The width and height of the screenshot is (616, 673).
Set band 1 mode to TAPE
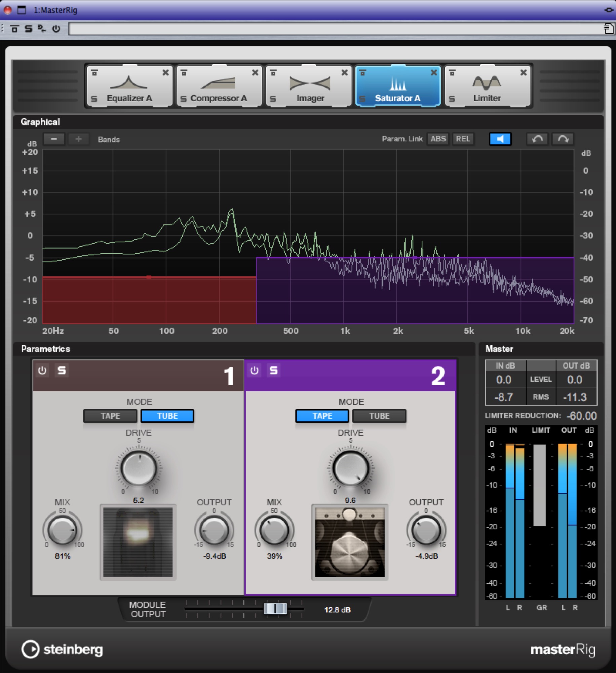coord(110,416)
